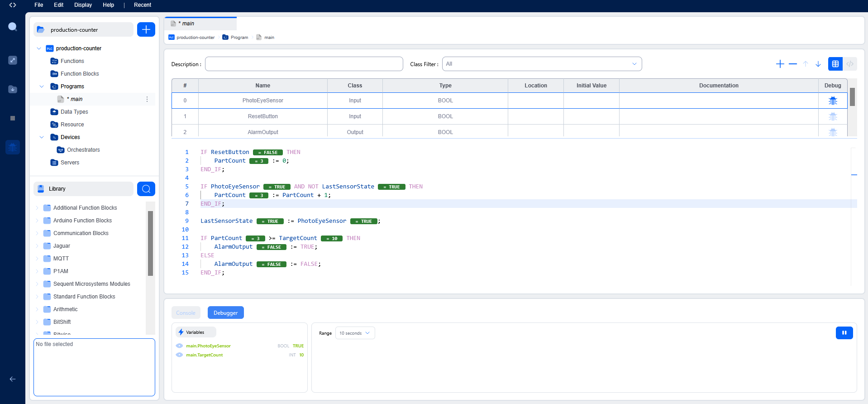Click the variable table vertical scrollbar
Viewport: 868px width, 404px height.
coord(852,97)
